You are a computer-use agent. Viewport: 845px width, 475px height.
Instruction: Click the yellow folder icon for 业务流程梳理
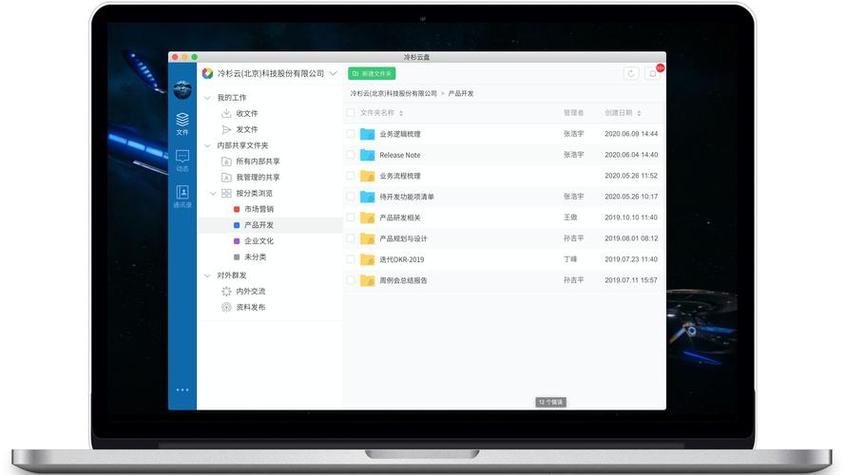click(x=368, y=176)
